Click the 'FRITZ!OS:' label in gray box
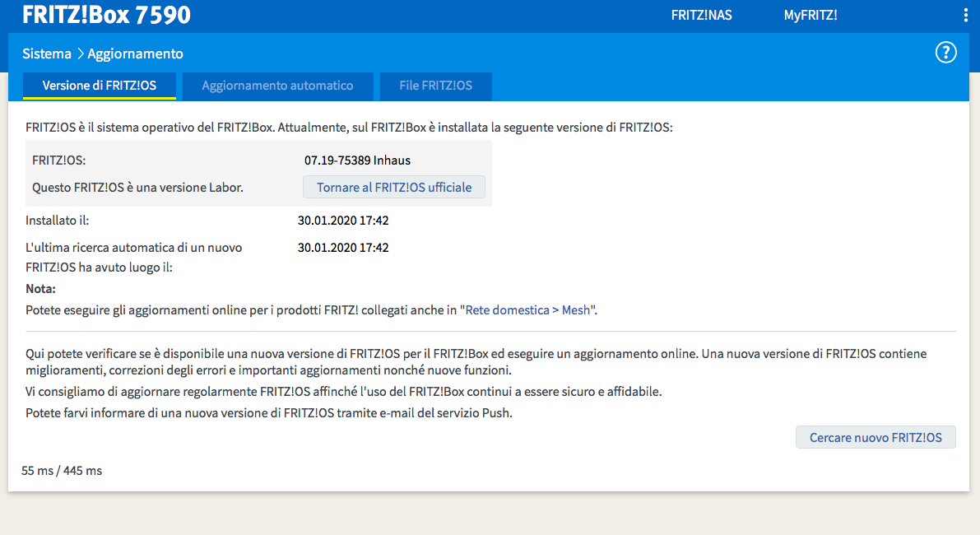 (58, 160)
